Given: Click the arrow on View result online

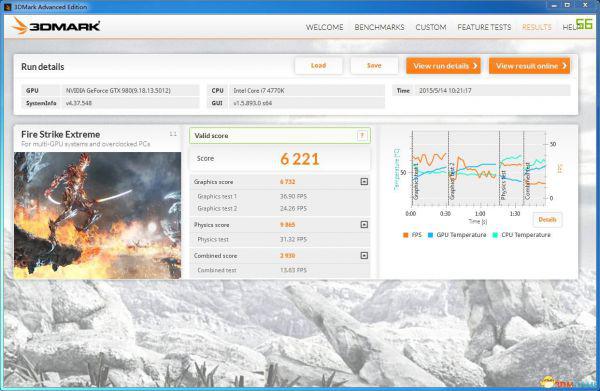Looking at the screenshot, I should tap(564, 66).
